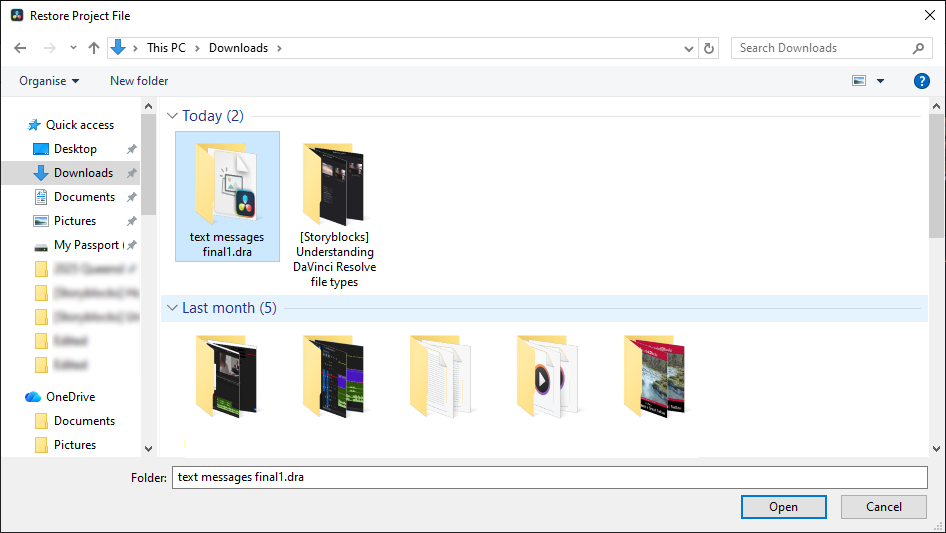This screenshot has width=946, height=533.
Task: Select OneDrive in the sidebar
Action: pyautogui.click(x=71, y=397)
